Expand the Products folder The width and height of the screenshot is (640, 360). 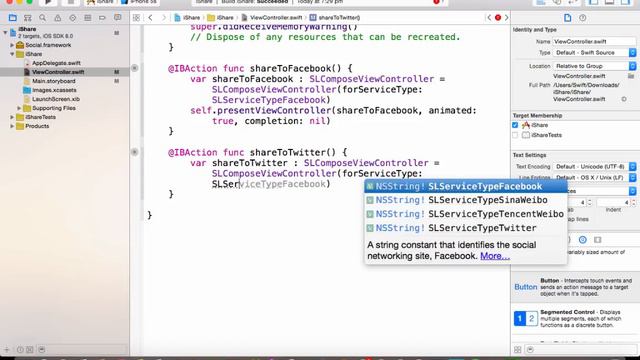click(x=12, y=126)
